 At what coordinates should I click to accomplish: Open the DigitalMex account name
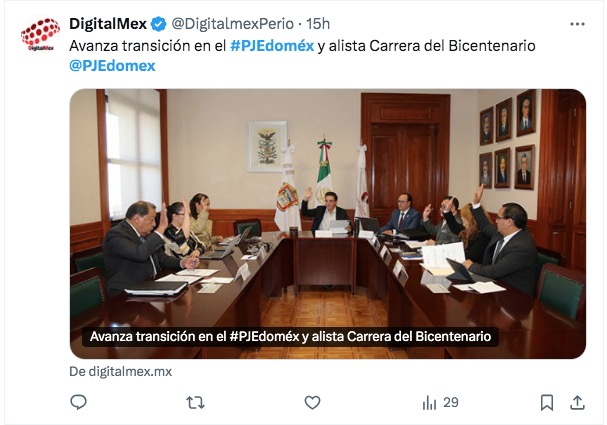tap(108, 24)
